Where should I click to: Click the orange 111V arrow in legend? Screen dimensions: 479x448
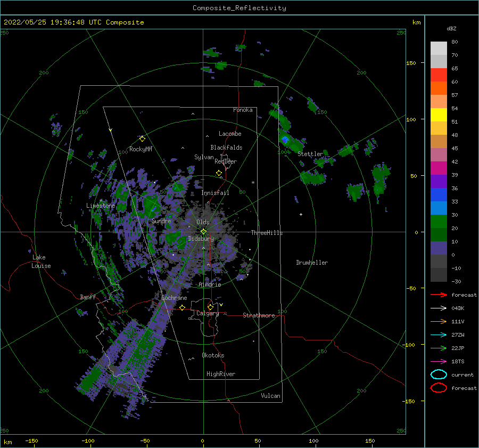[439, 321]
